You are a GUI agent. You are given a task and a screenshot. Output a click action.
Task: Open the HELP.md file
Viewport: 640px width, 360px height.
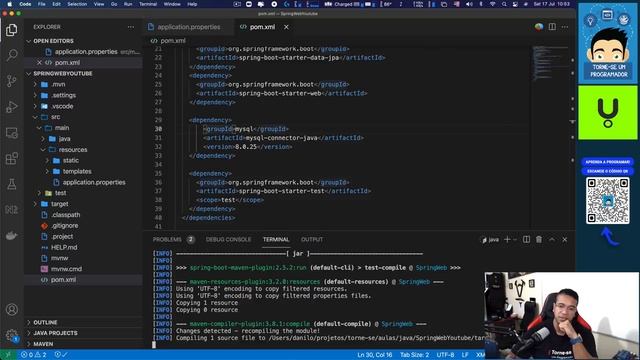point(64,247)
